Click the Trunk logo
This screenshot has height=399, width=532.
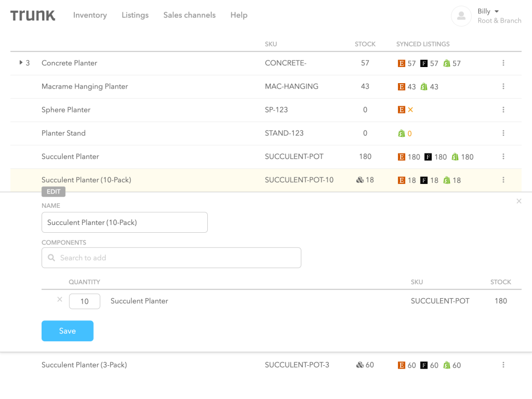pyautogui.click(x=33, y=16)
